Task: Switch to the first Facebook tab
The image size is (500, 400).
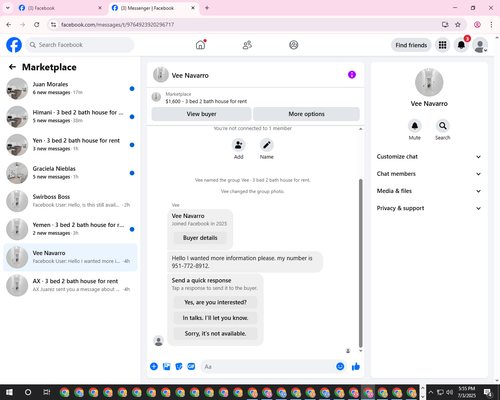Action: pyautogui.click(x=60, y=8)
